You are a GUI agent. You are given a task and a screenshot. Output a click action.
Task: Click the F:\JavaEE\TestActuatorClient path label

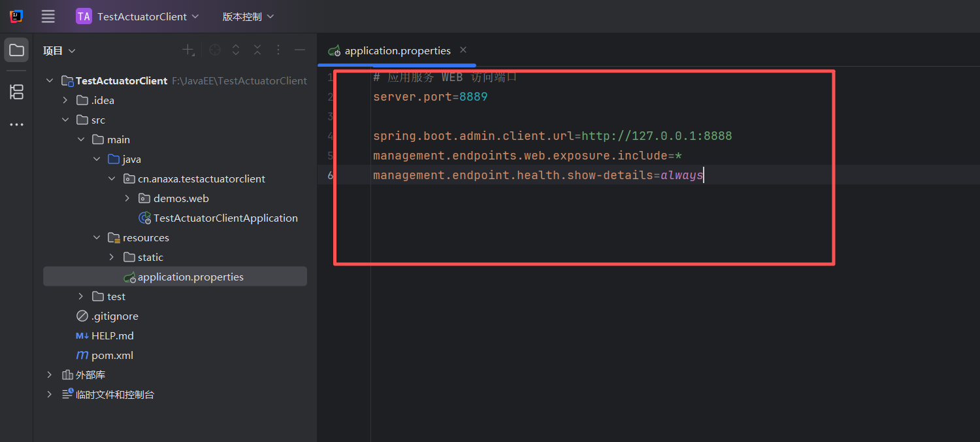tap(239, 80)
